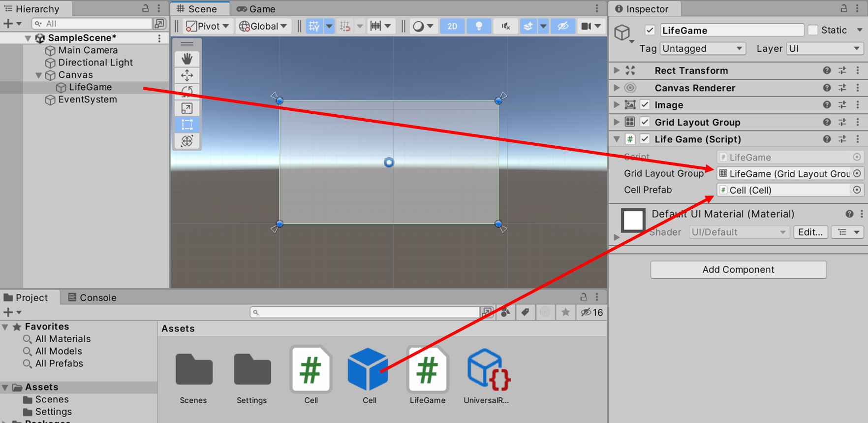The image size is (868, 423).
Task: Open the Layer dropdown showing UI
Action: point(824,49)
